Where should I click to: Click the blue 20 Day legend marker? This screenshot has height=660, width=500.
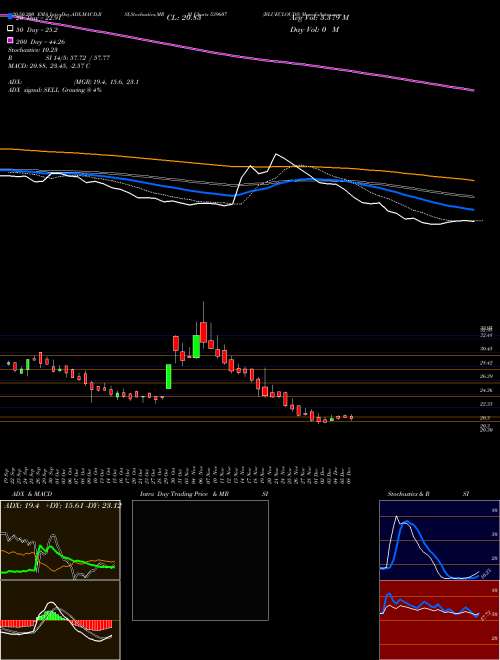pyautogui.click(x=10, y=17)
